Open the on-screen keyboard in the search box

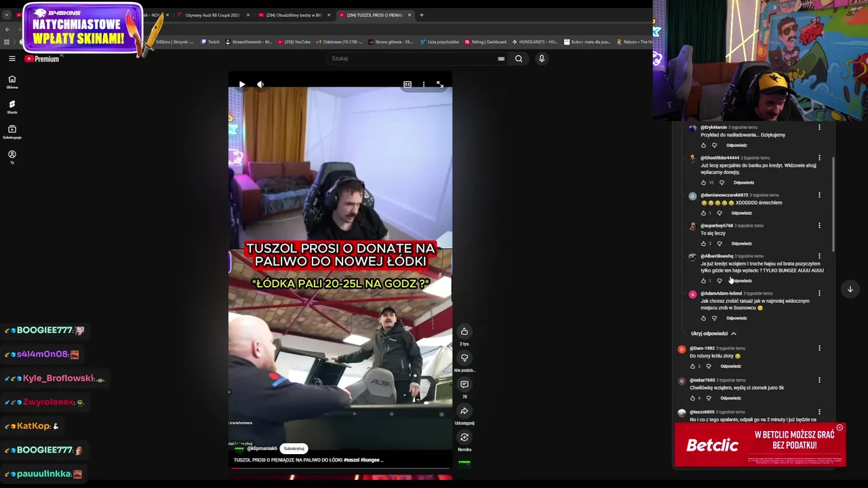501,59
